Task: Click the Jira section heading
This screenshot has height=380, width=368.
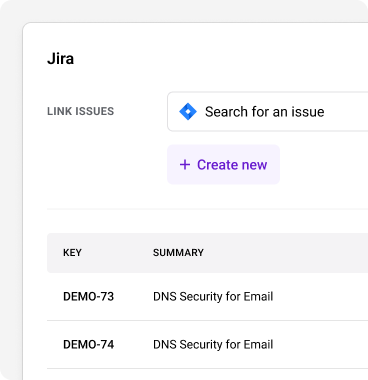Action: [60, 59]
